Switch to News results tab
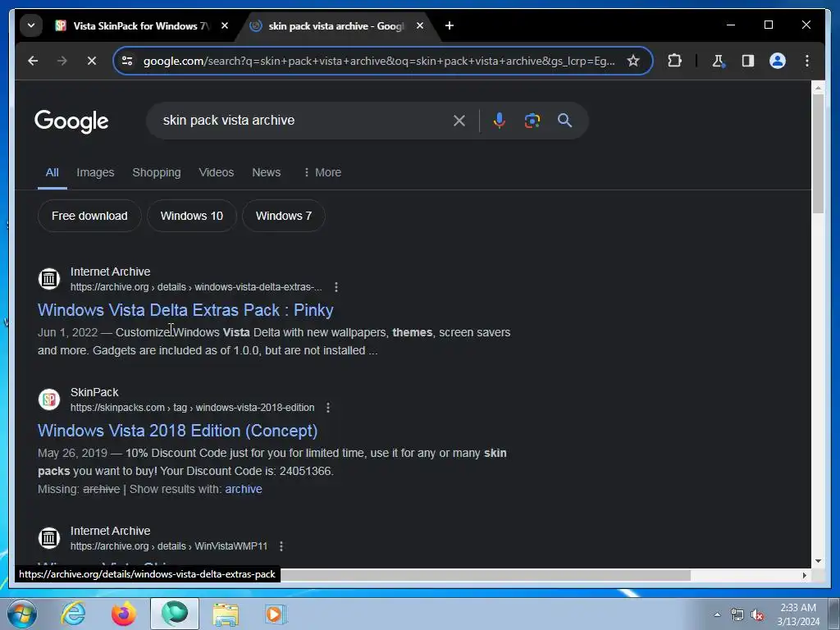840x630 pixels. pos(267,172)
